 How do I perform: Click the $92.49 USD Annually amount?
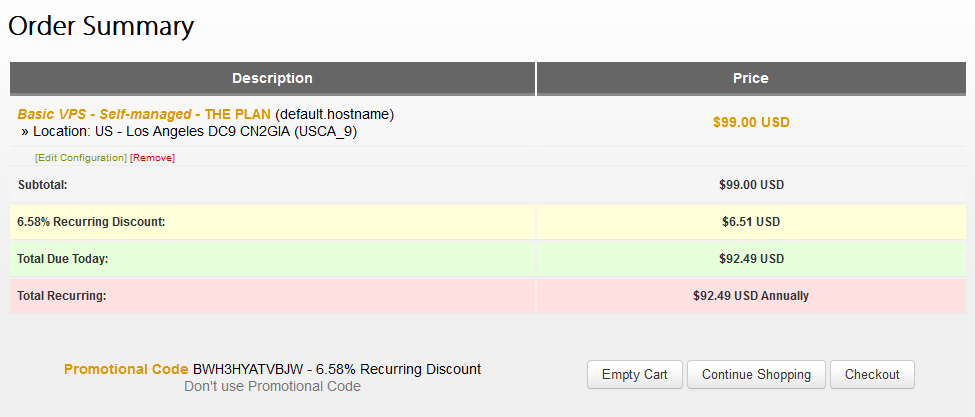(x=751, y=296)
